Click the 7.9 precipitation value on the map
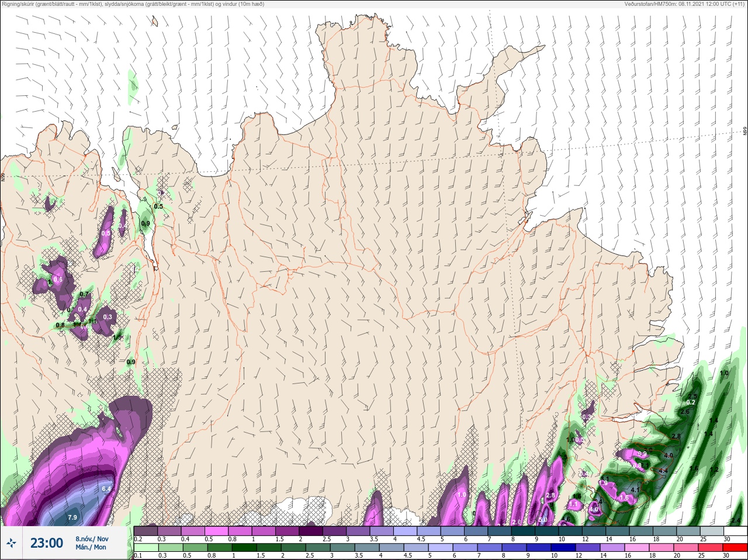Image resolution: width=748 pixels, height=560 pixels. 72,517
